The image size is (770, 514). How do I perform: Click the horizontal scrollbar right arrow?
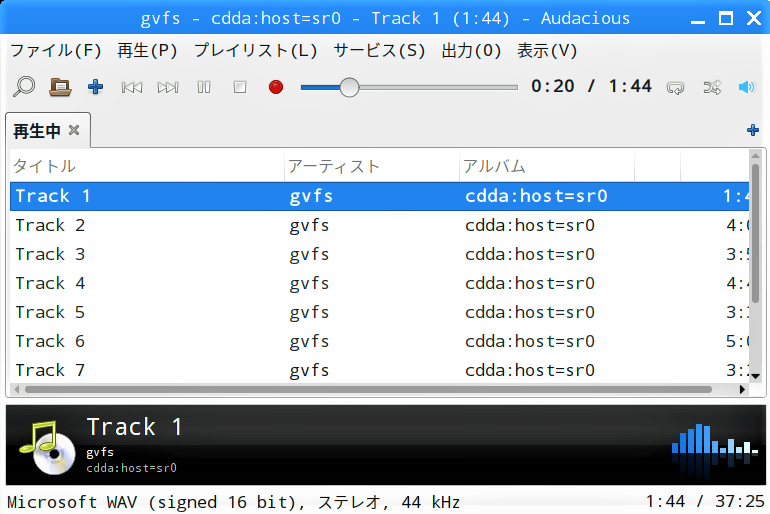tap(742, 389)
